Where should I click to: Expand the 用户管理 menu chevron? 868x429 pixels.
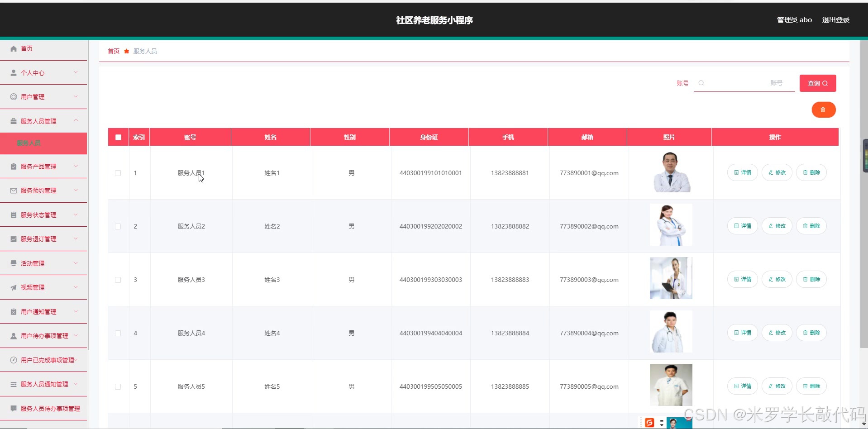pos(76,96)
